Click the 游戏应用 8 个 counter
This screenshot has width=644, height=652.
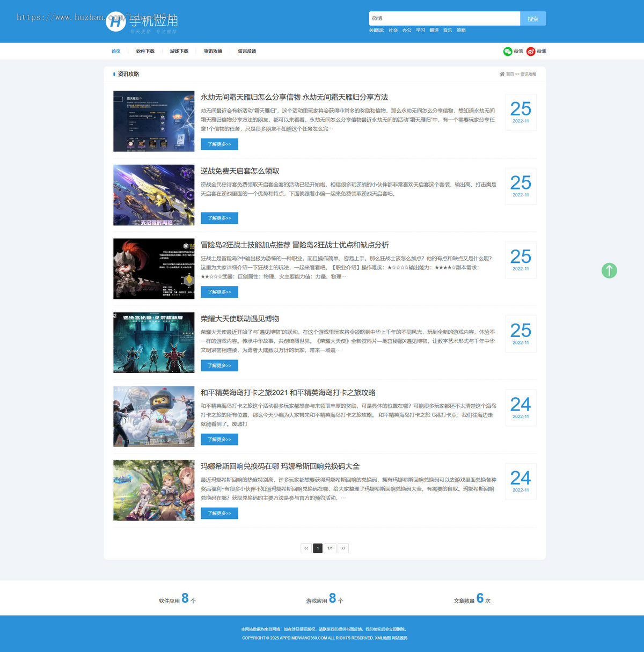point(325,599)
